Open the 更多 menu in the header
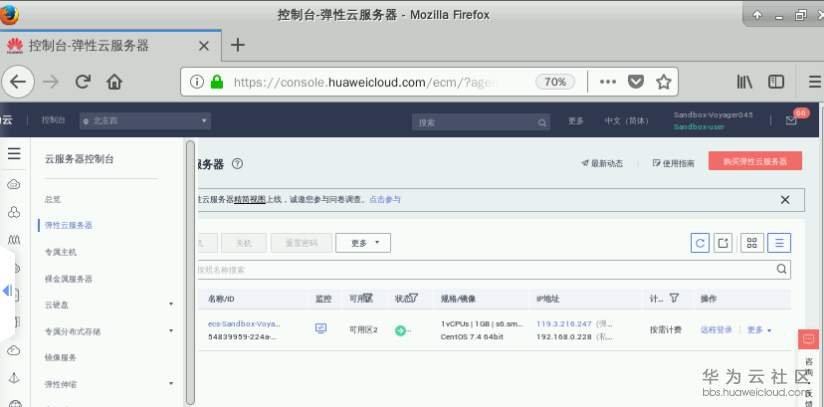The height and width of the screenshot is (407, 824). pyautogui.click(x=576, y=120)
